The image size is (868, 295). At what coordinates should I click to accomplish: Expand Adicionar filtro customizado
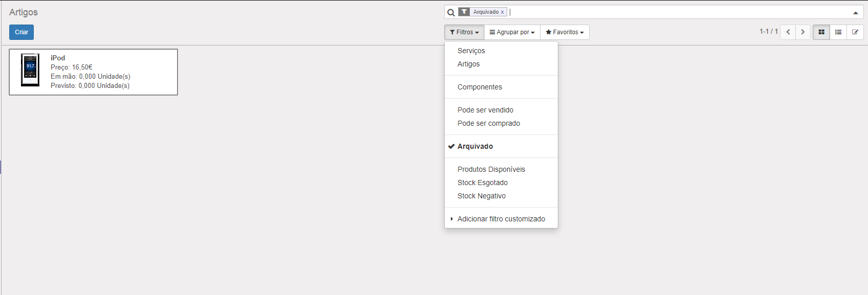[501, 219]
